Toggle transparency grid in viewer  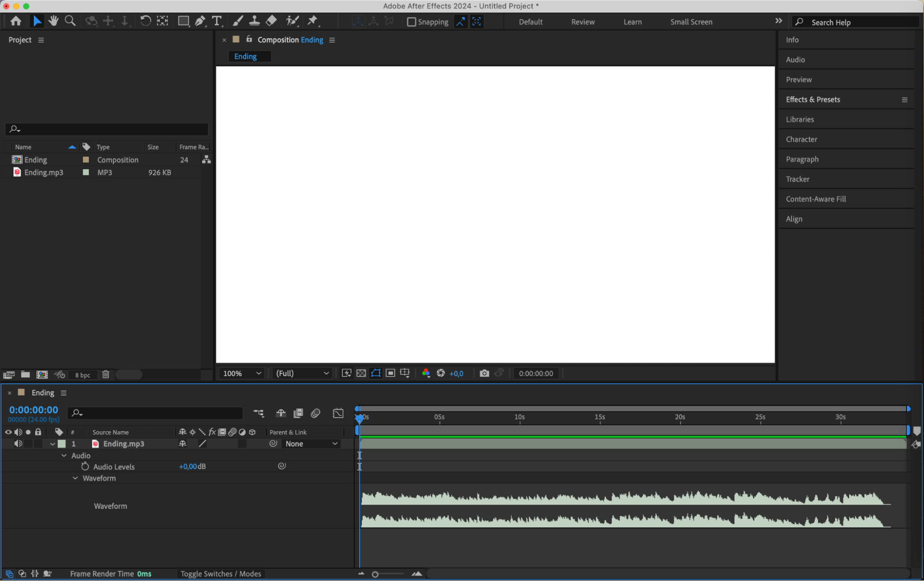(x=361, y=373)
